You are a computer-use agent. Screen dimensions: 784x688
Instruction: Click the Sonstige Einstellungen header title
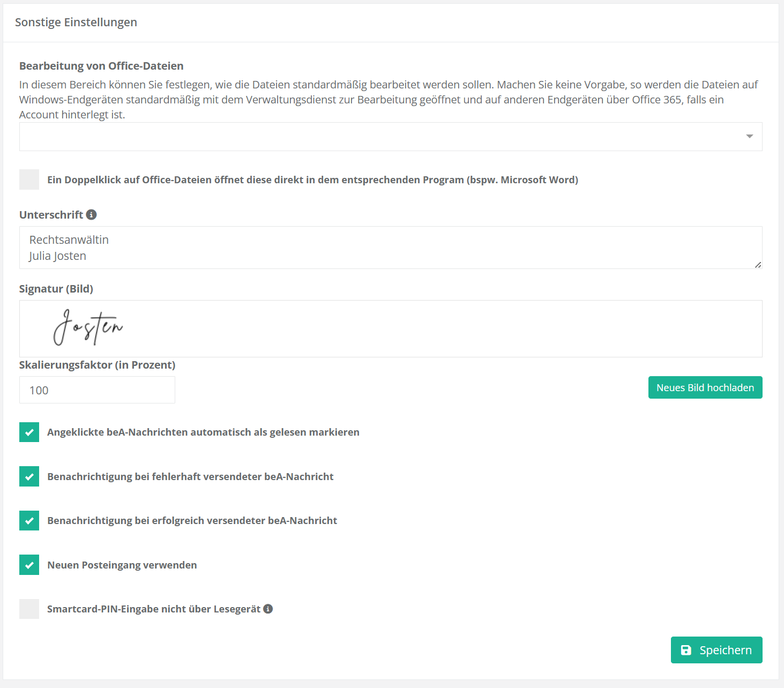pos(76,23)
